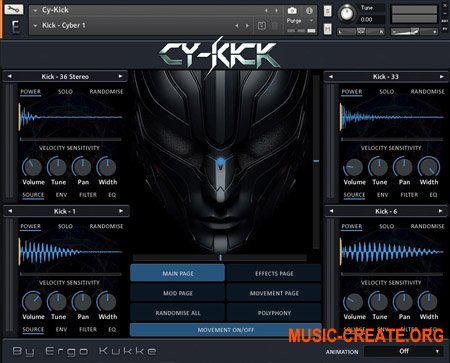Viewport: 450px width, 363px height.
Task: Load next sample for Kick - 1
Action: 121,211
